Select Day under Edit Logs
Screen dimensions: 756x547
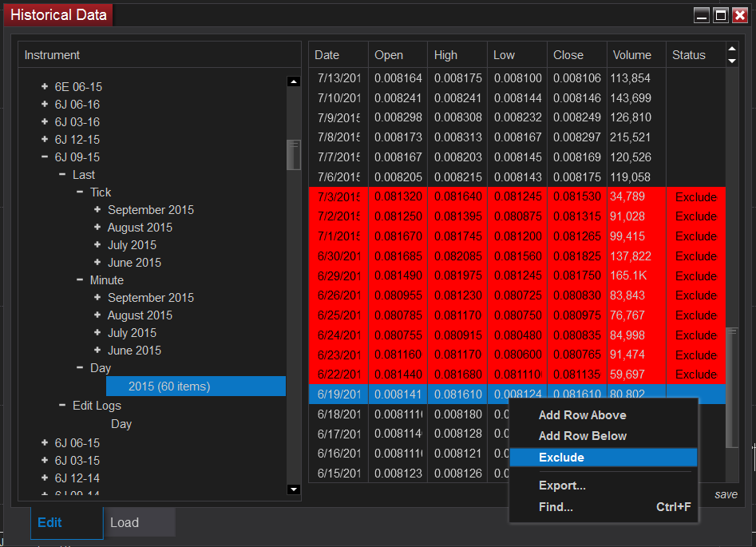click(121, 424)
